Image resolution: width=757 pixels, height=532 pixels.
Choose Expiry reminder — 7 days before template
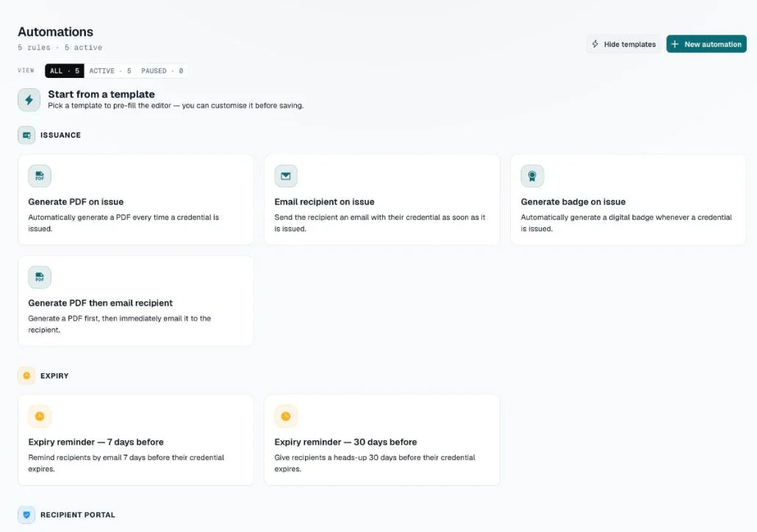click(x=136, y=440)
